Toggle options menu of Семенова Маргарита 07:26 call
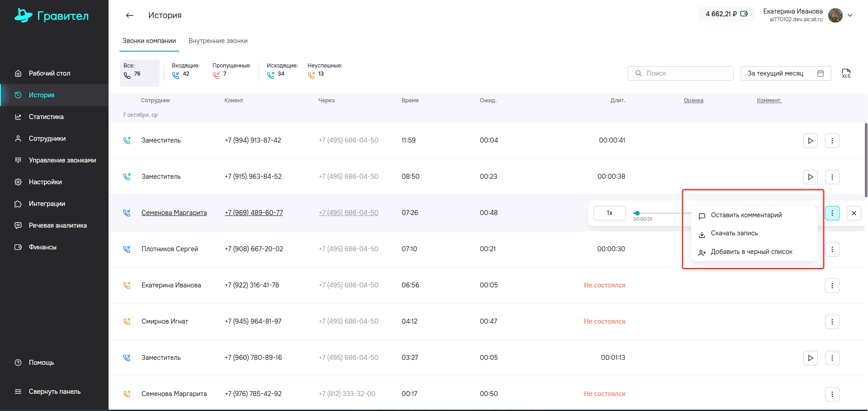This screenshot has height=411, width=868. (x=832, y=213)
